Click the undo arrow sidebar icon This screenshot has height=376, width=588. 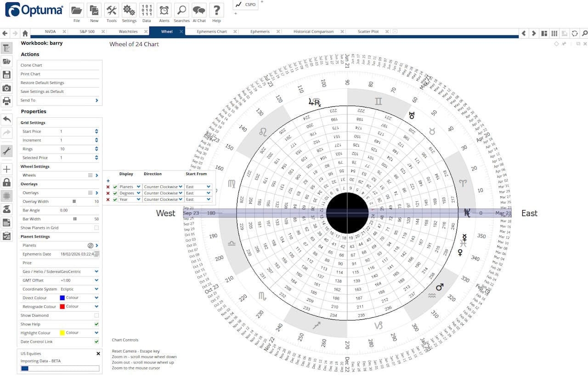(x=6, y=120)
